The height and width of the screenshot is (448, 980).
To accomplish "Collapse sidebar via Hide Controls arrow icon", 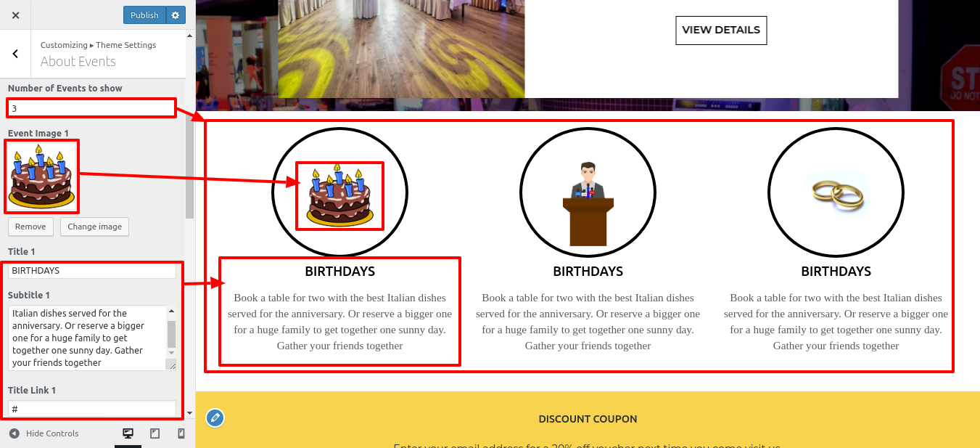I will (x=15, y=433).
